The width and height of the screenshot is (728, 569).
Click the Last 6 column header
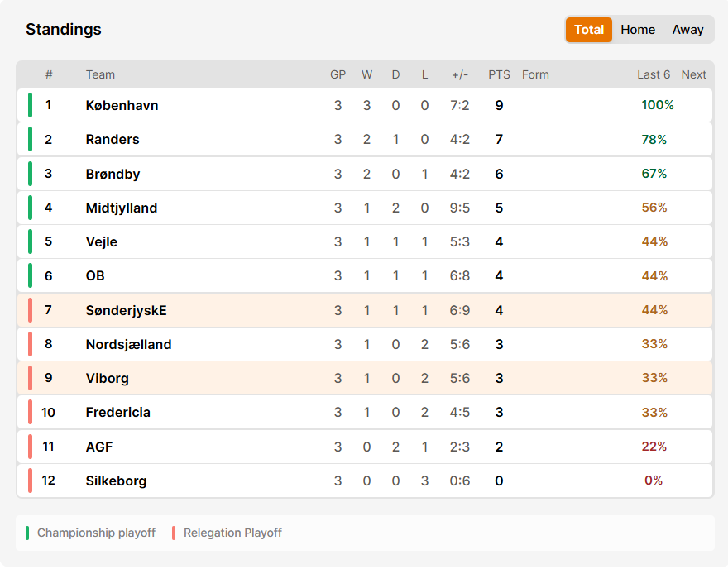pos(654,74)
